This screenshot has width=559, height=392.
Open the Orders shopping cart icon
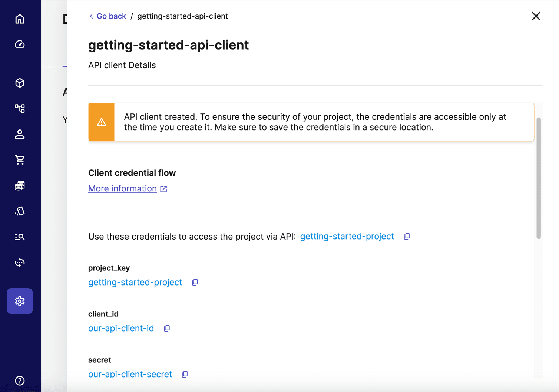[20, 160]
